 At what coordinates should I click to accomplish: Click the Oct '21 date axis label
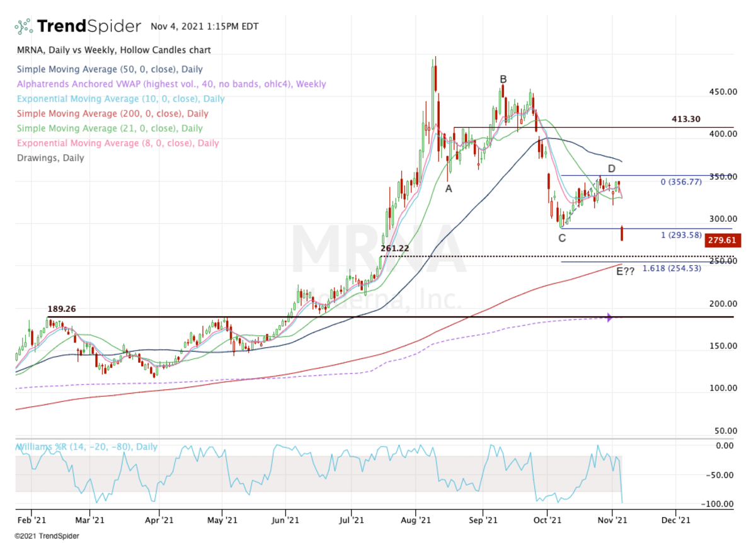coord(547,520)
